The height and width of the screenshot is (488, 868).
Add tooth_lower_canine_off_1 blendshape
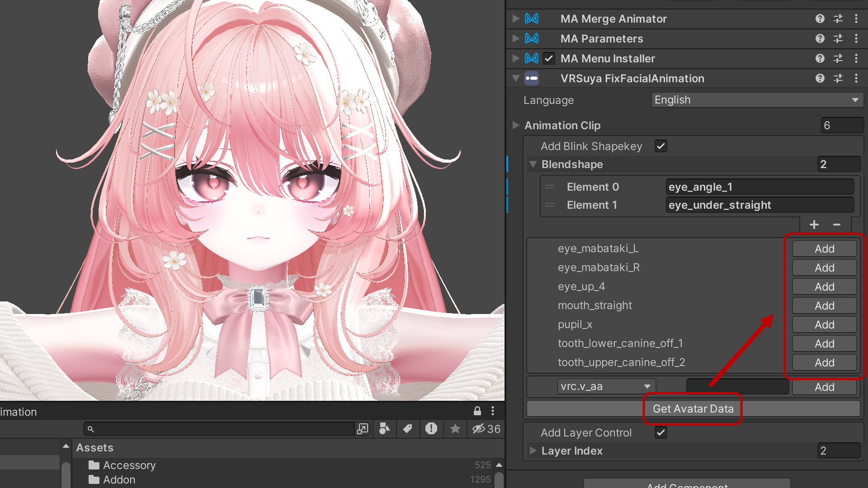[x=825, y=343]
